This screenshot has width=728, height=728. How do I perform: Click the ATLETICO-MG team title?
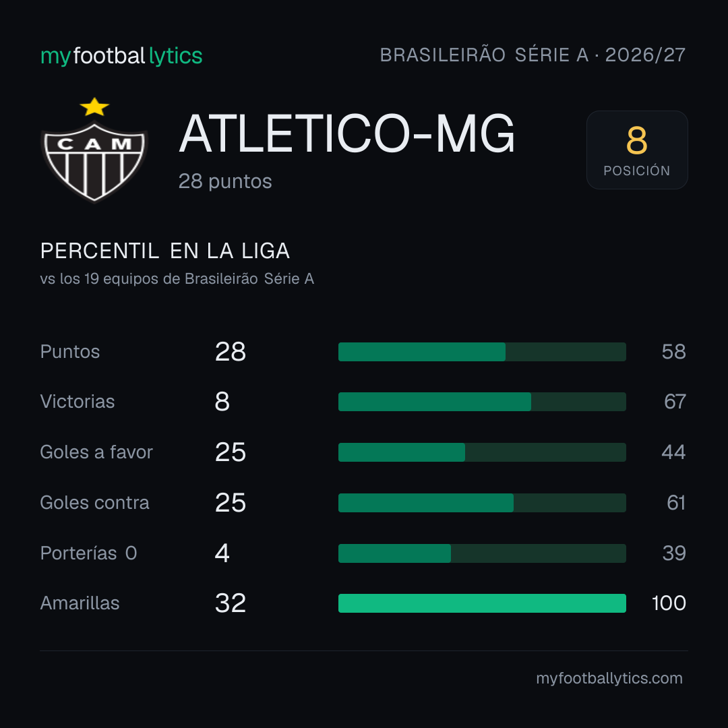(347, 133)
